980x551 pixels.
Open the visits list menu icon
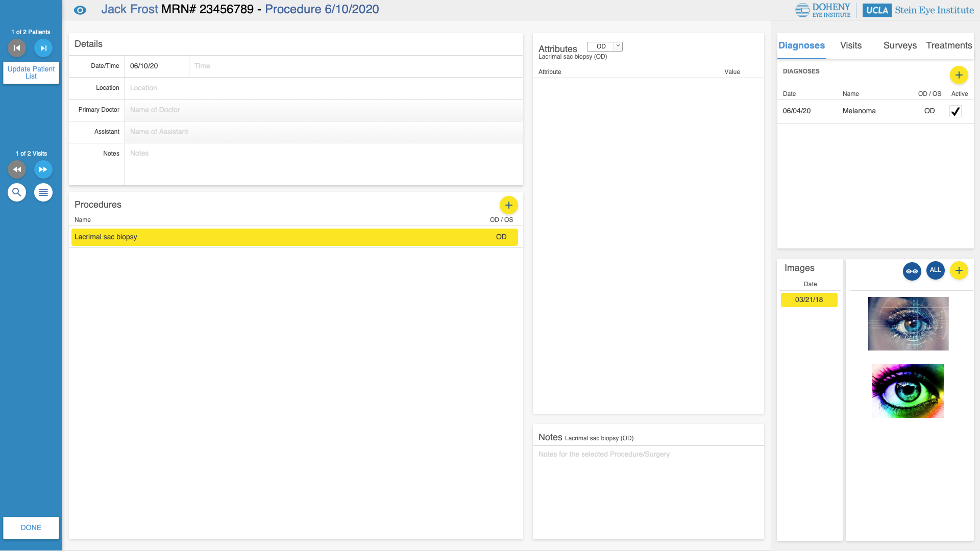43,192
